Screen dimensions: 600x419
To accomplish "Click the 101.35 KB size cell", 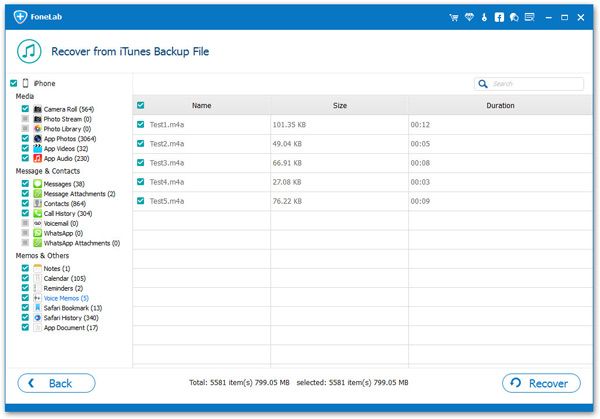I will (x=289, y=125).
